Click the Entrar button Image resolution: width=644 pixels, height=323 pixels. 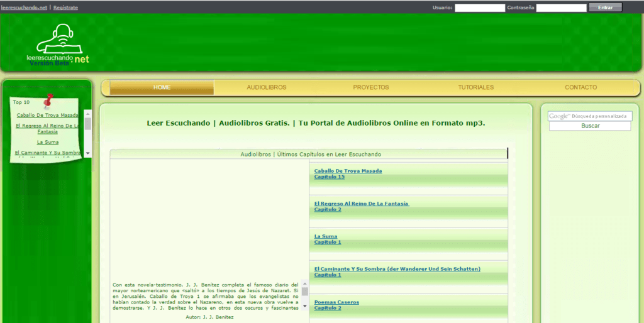click(606, 8)
